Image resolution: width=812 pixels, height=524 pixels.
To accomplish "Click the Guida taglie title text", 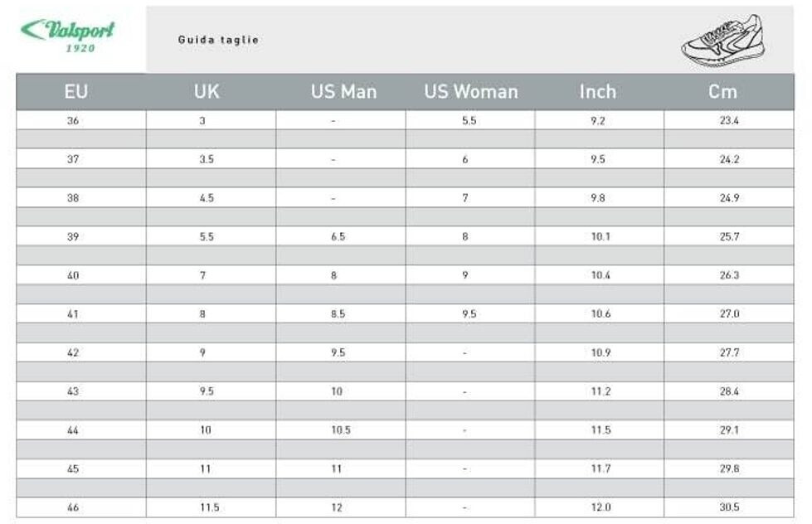I will (x=218, y=40).
